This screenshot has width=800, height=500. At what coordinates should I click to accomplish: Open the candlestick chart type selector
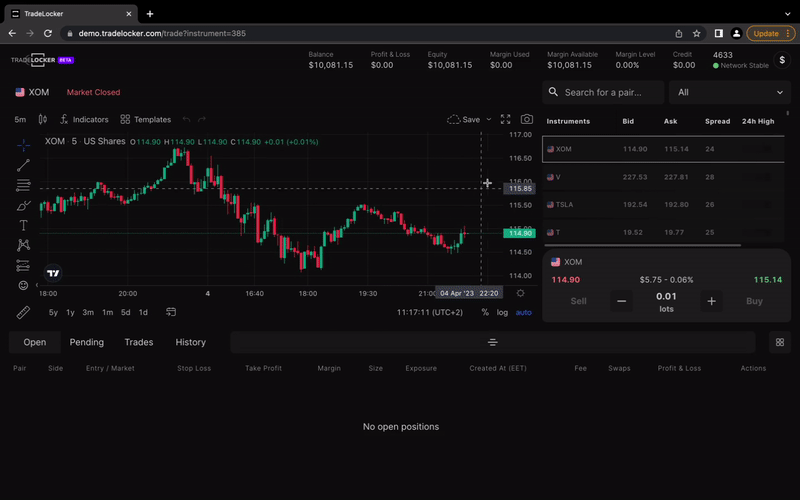click(x=43, y=119)
